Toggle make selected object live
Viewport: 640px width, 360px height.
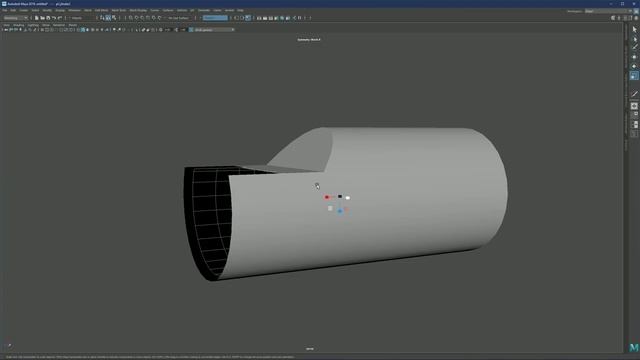160,18
